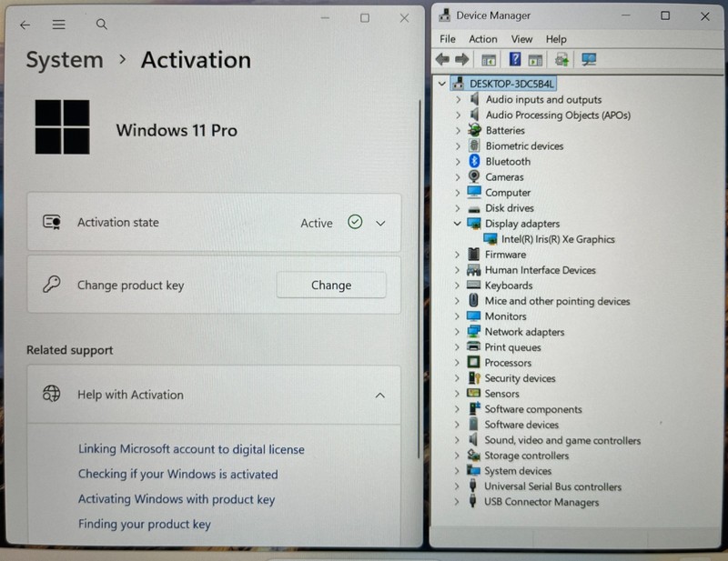Expand the Sensors tree node
728x561 pixels.
pos(458,394)
